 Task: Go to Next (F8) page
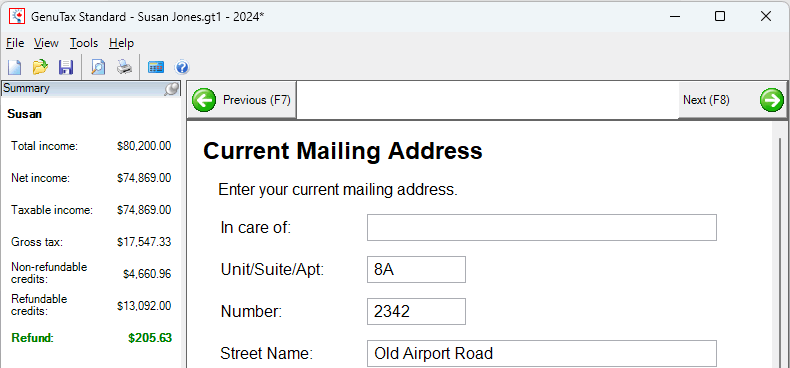(732, 100)
